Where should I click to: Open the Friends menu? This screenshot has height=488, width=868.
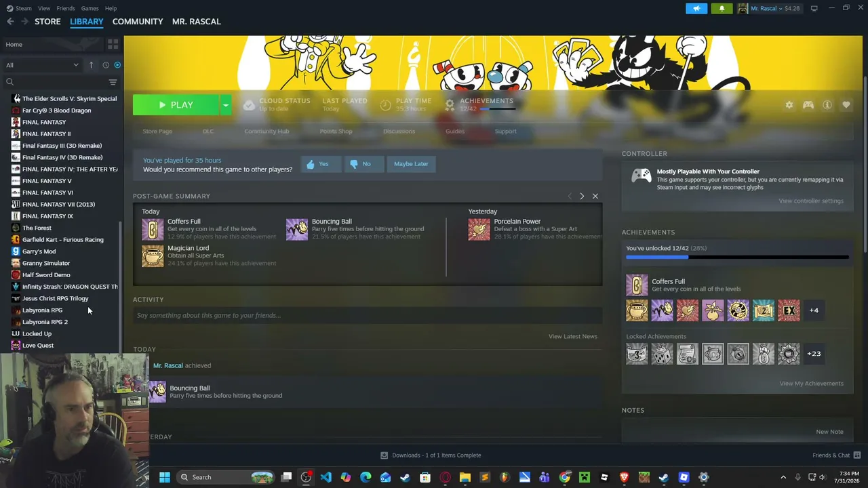point(66,8)
